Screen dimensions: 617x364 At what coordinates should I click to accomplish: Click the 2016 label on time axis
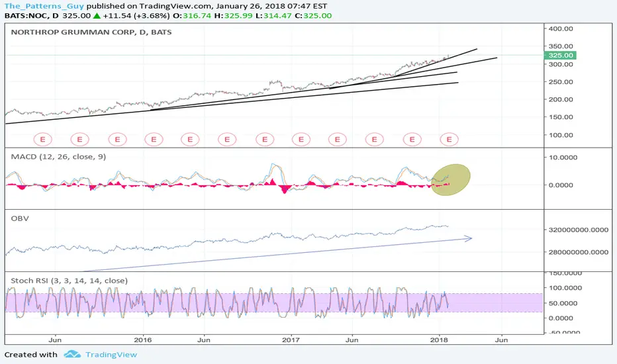(x=142, y=340)
